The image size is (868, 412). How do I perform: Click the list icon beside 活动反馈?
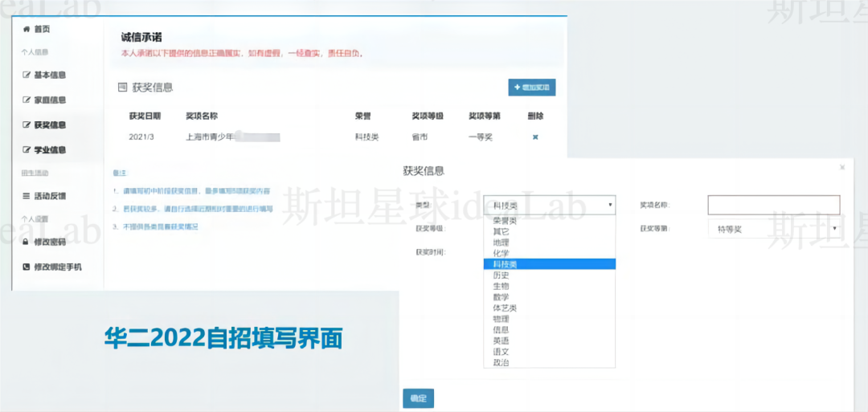point(27,196)
